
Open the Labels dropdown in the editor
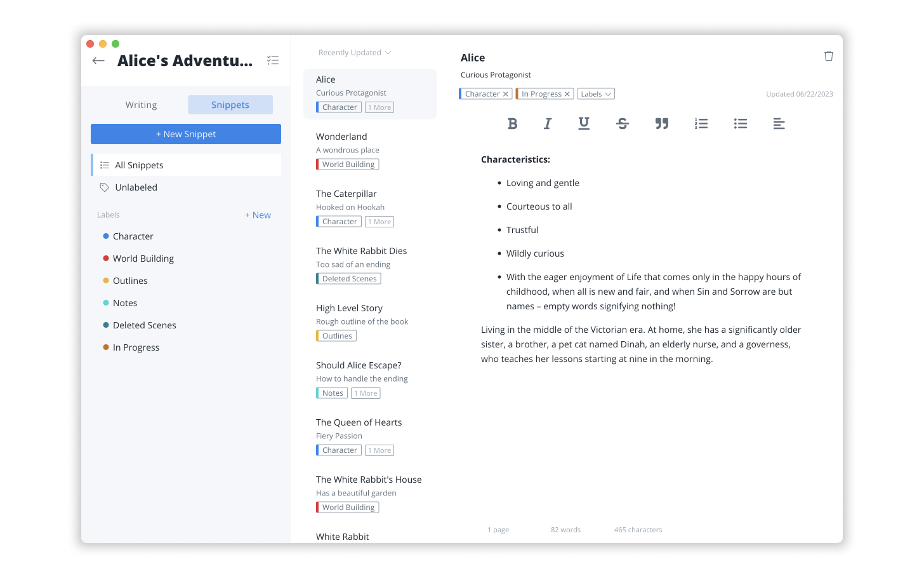596,94
